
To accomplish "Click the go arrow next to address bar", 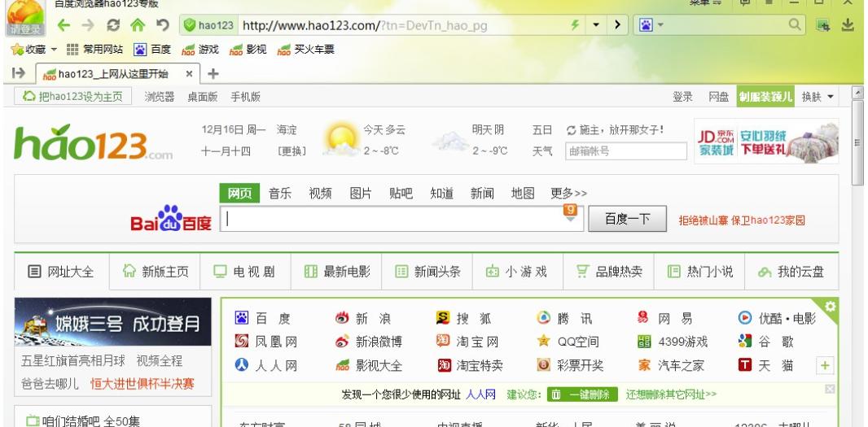I will tap(616, 25).
